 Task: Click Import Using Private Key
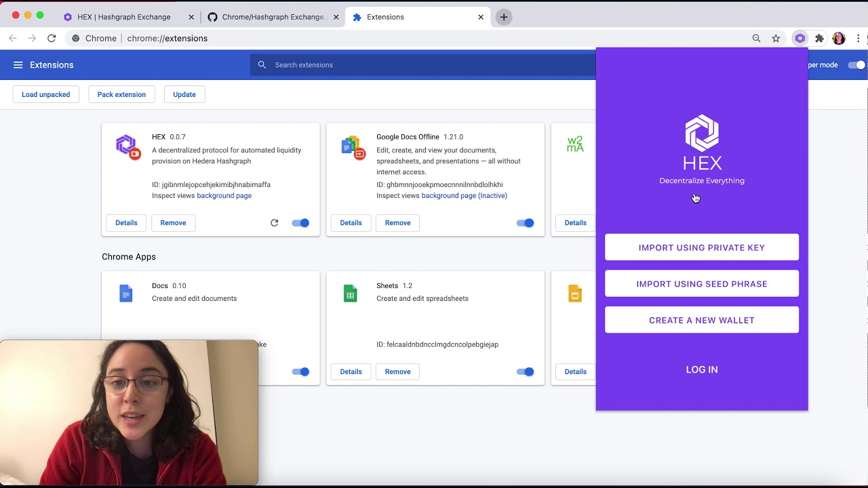(702, 247)
